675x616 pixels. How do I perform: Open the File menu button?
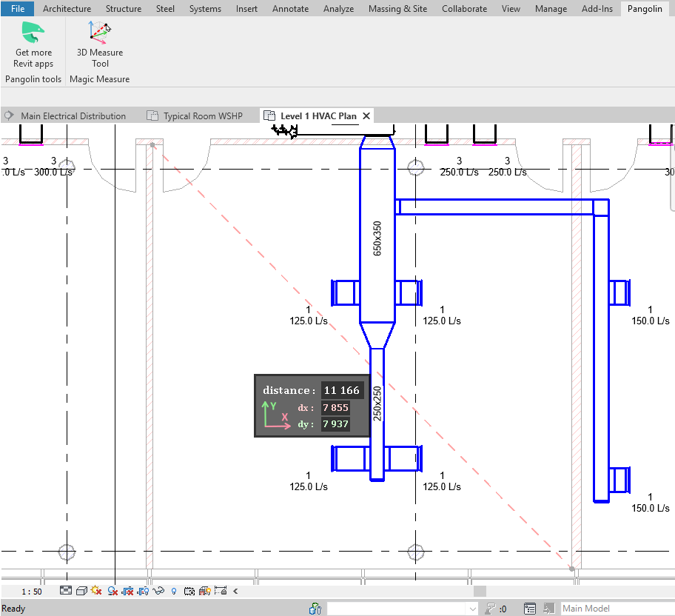click(x=18, y=9)
